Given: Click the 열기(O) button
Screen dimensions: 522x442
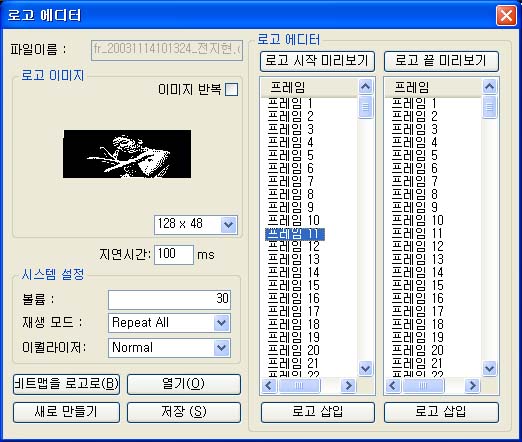Looking at the screenshot, I should click(184, 384).
